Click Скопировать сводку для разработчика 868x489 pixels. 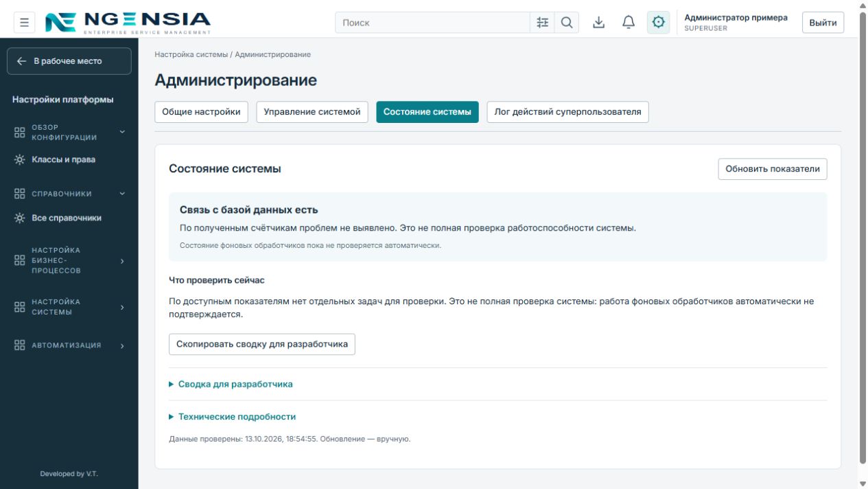[262, 344]
